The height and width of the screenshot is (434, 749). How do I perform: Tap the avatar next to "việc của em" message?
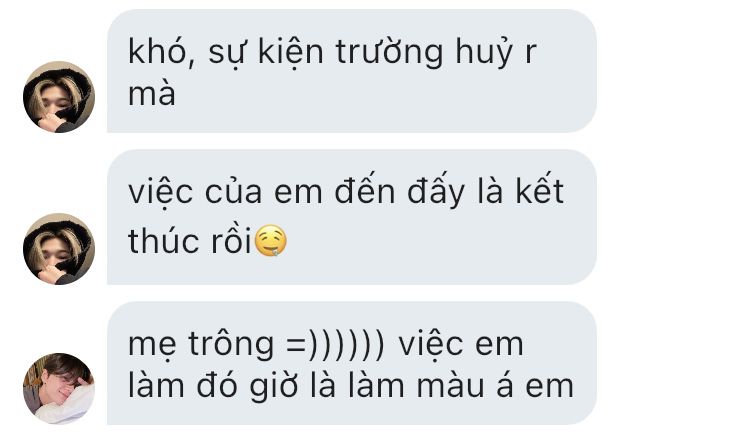pyautogui.click(x=59, y=249)
